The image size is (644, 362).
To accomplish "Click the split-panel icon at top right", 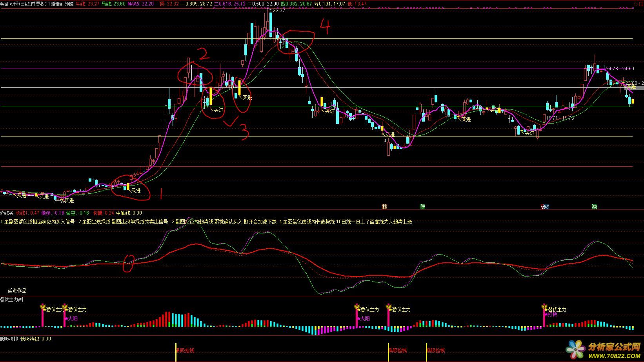I will (641, 4).
